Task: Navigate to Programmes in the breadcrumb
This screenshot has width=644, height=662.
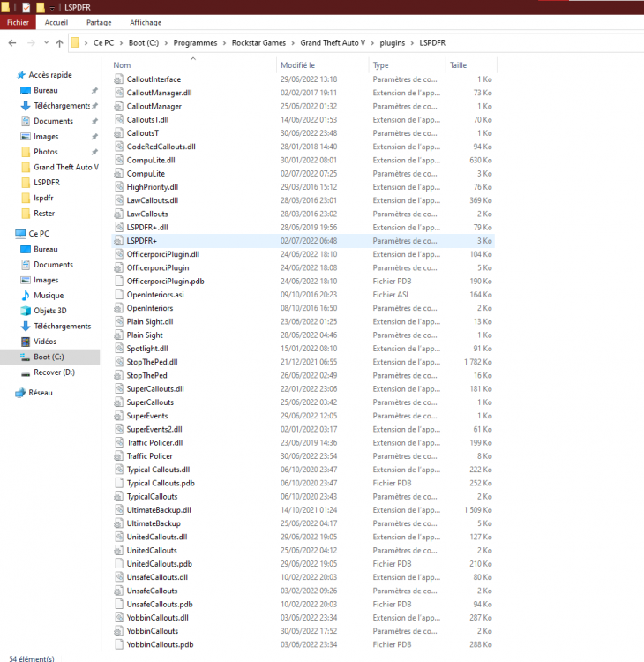Action: [195, 42]
